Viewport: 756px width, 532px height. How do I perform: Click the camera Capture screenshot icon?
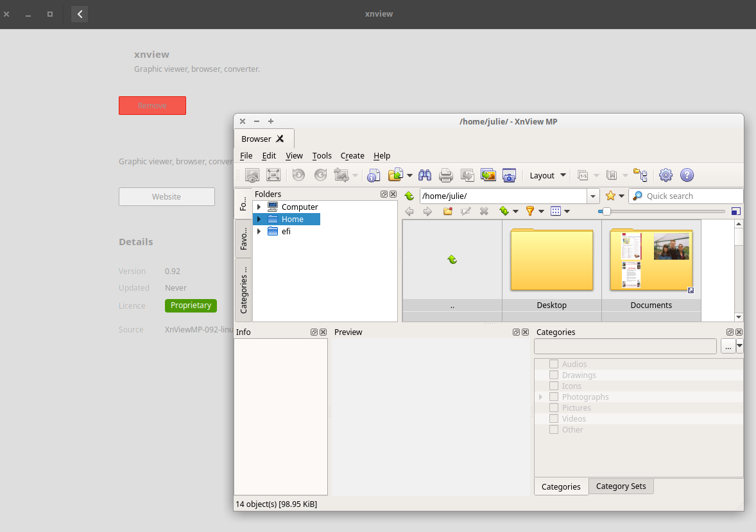(x=509, y=175)
